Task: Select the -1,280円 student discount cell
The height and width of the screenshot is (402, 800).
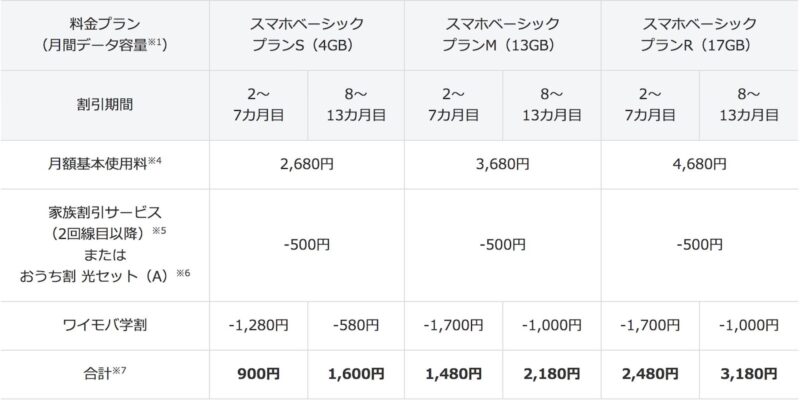Action: (257, 325)
